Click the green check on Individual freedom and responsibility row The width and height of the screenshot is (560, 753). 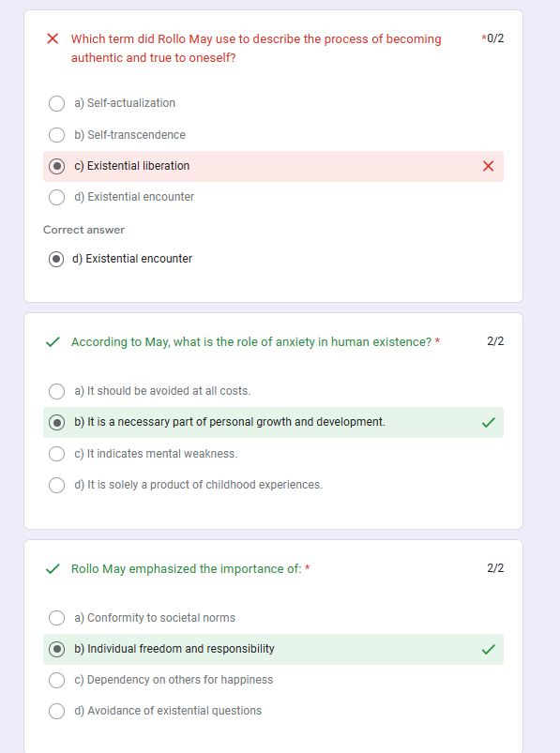488,650
